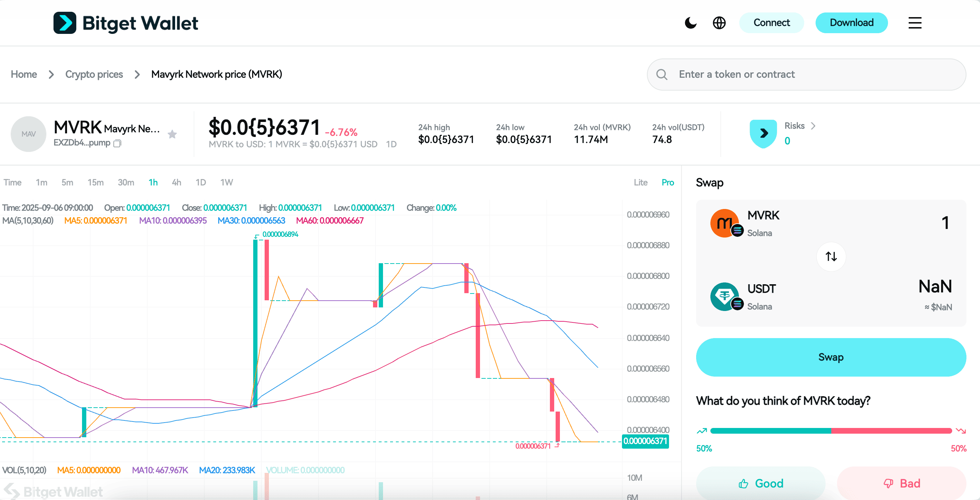Click the 1D label beside conversion rate
The height and width of the screenshot is (500, 980).
pyautogui.click(x=391, y=144)
